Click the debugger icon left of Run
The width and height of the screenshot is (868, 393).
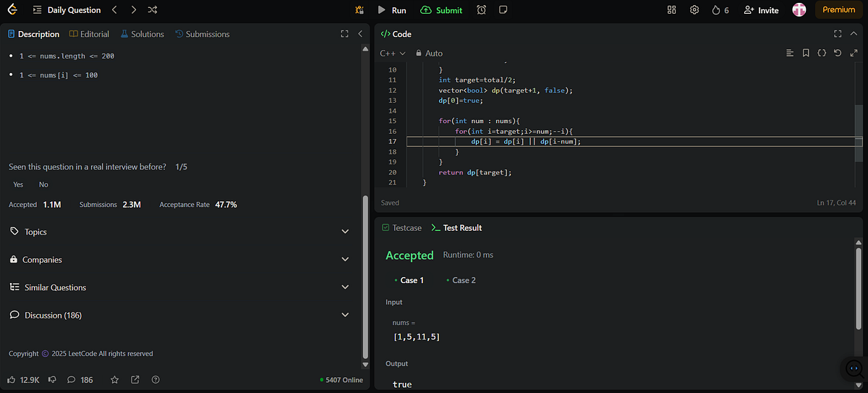(359, 10)
